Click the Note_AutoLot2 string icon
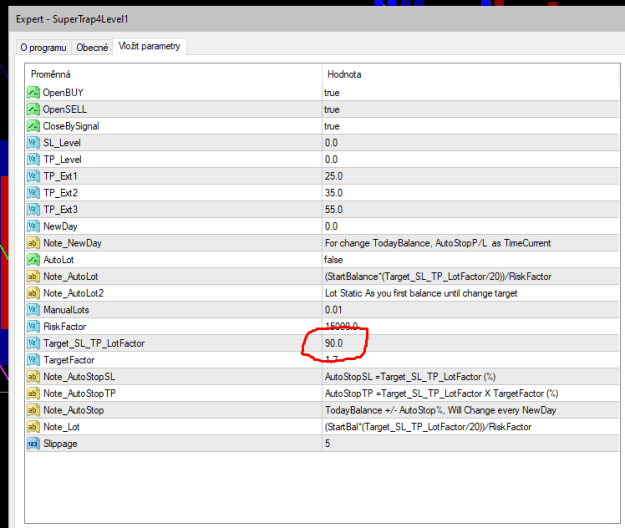Viewport: 625px width, 528px height. pos(33,293)
